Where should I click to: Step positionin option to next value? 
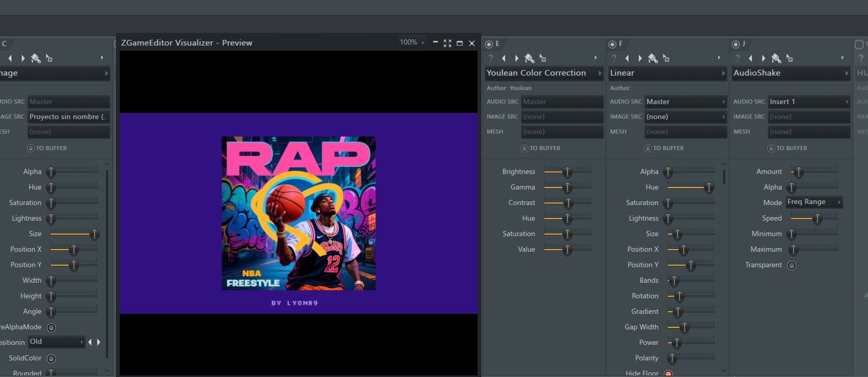pyautogui.click(x=99, y=342)
